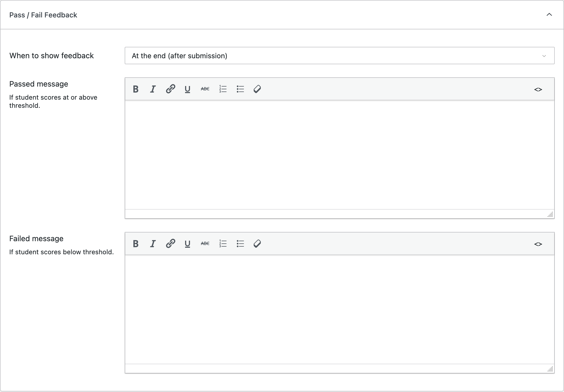Apply strikethrough in Failed message editor
The width and height of the screenshot is (564, 392).
205,244
